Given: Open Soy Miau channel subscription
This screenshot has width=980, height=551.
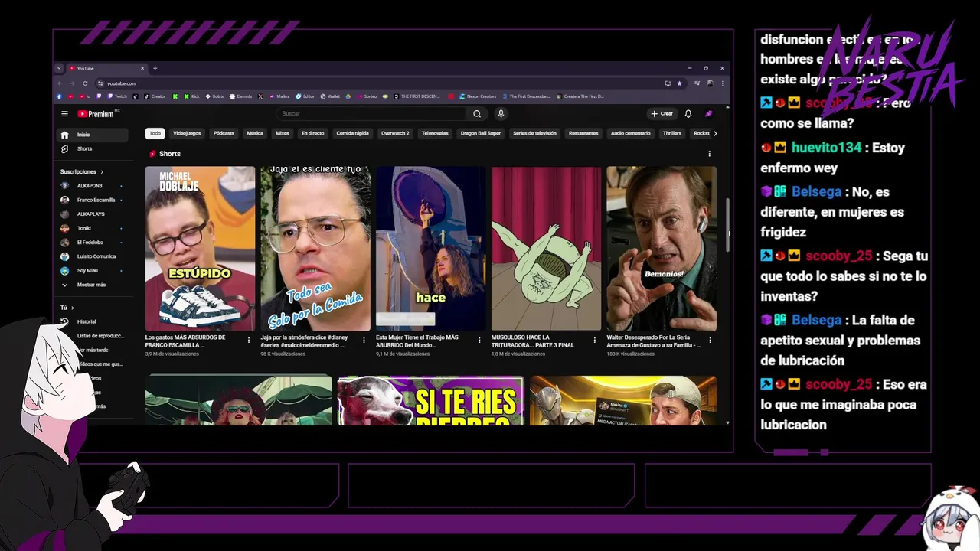Looking at the screenshot, I should [x=93, y=271].
